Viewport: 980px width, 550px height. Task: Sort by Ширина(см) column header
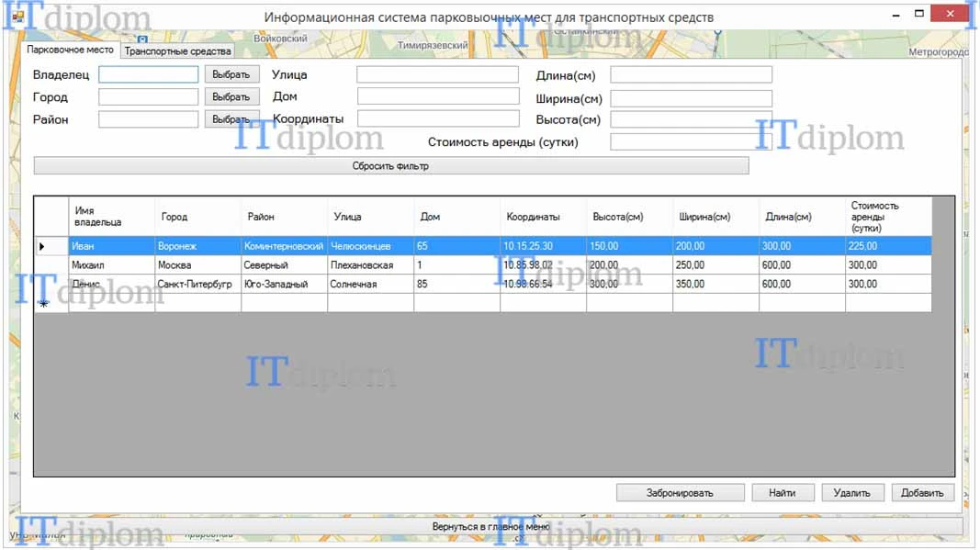(715, 217)
